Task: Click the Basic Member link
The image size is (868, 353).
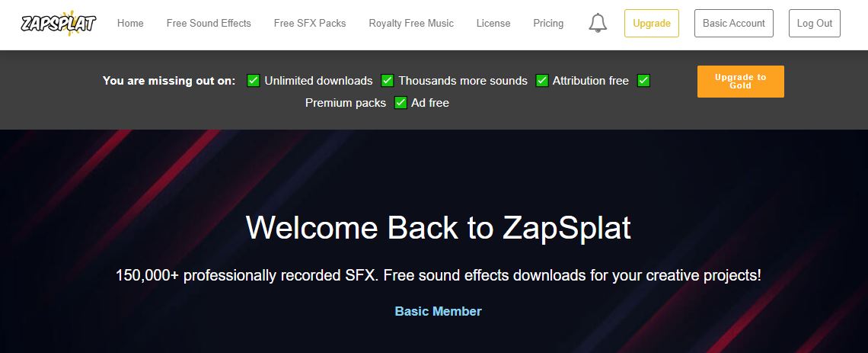Action: [x=438, y=311]
